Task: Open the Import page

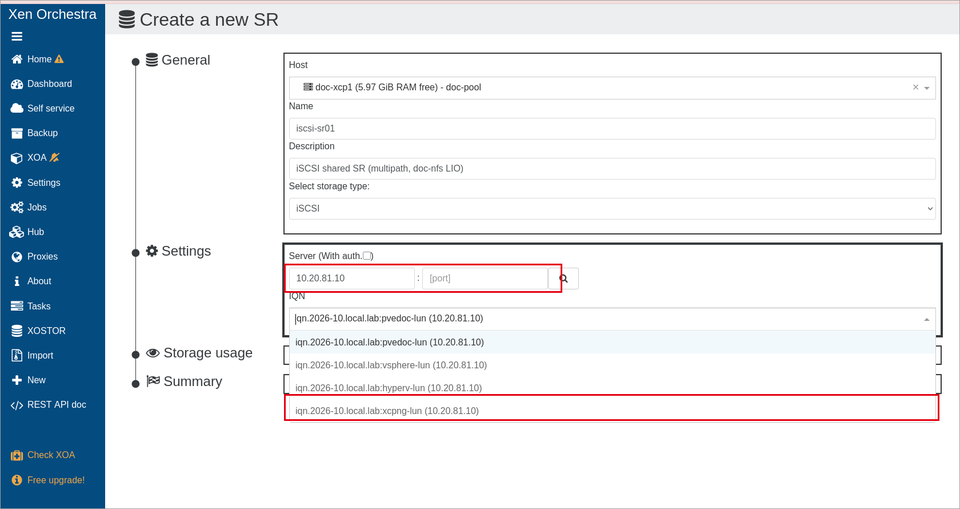Action: pyautogui.click(x=40, y=355)
